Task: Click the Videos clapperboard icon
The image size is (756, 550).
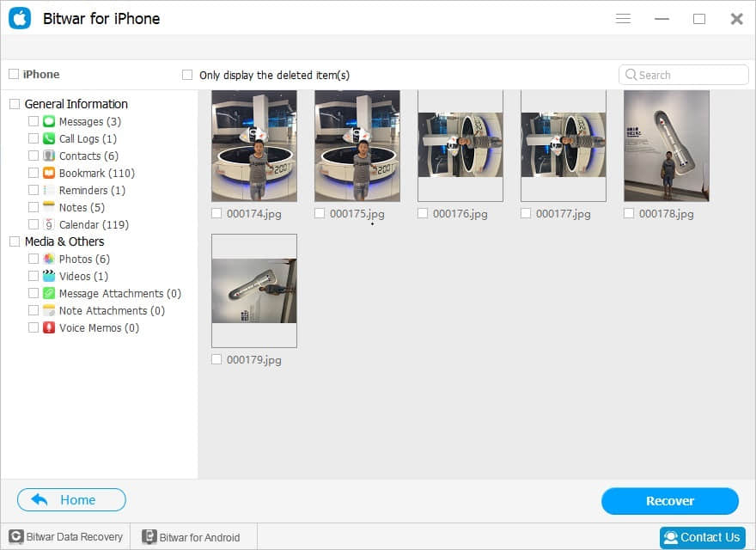Action: (49, 276)
